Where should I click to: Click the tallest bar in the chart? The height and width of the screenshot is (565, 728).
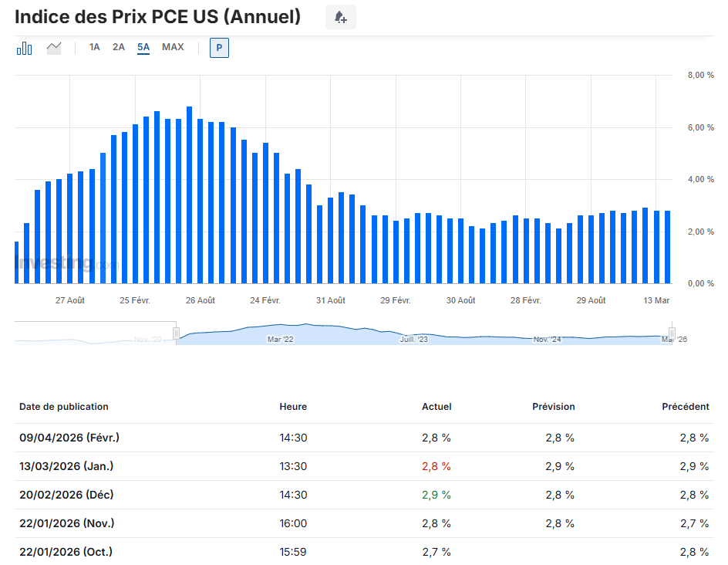coord(189,195)
